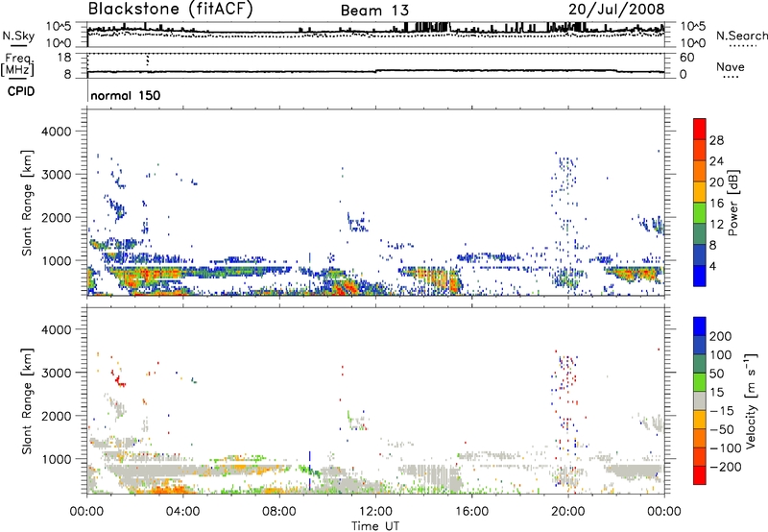Viewport: 768px width, 532px height.
Task: Click the 16:00 time axis label
Action: click(471, 512)
